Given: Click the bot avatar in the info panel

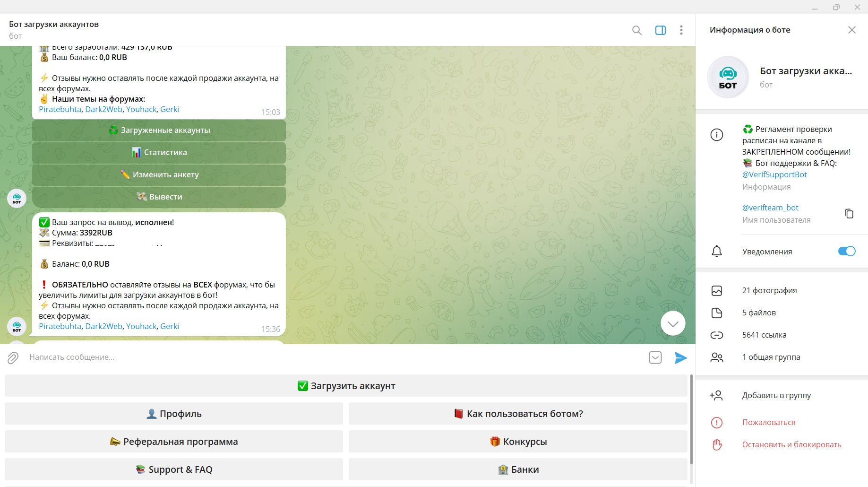Looking at the screenshot, I should click(x=728, y=77).
